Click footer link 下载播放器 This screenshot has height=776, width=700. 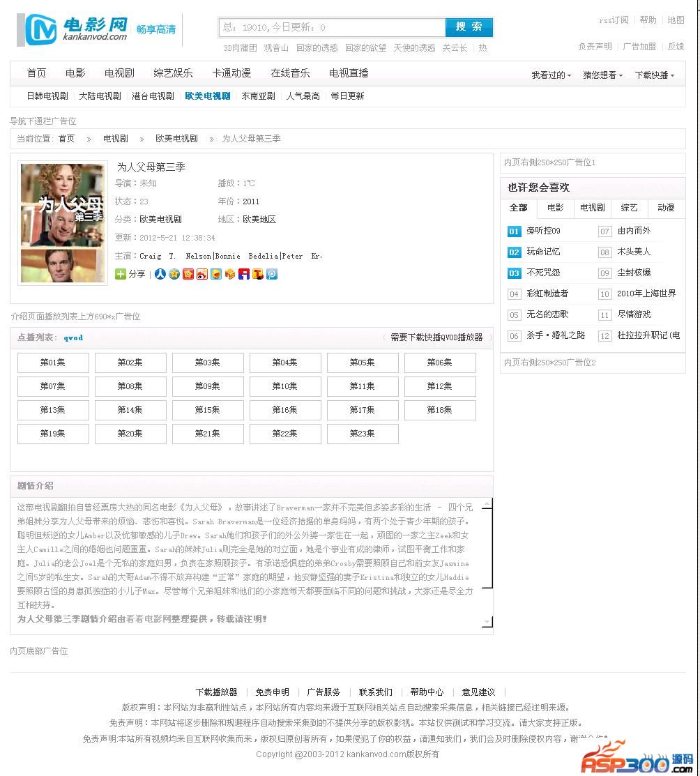coord(216,692)
